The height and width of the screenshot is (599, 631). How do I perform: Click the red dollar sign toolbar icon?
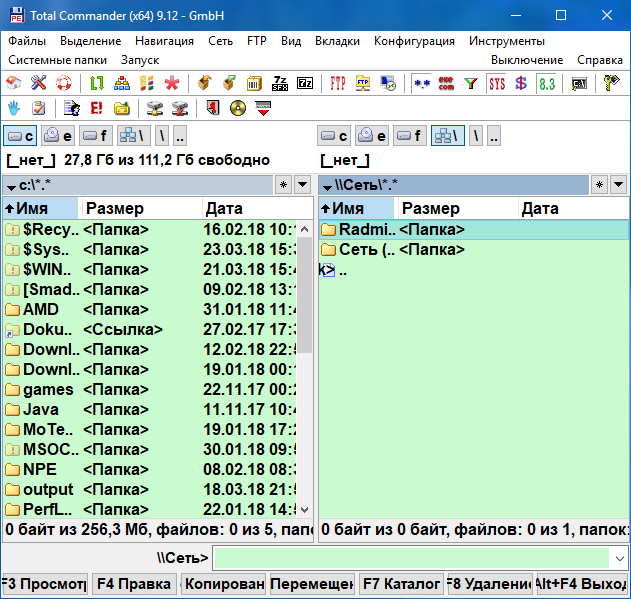521,83
